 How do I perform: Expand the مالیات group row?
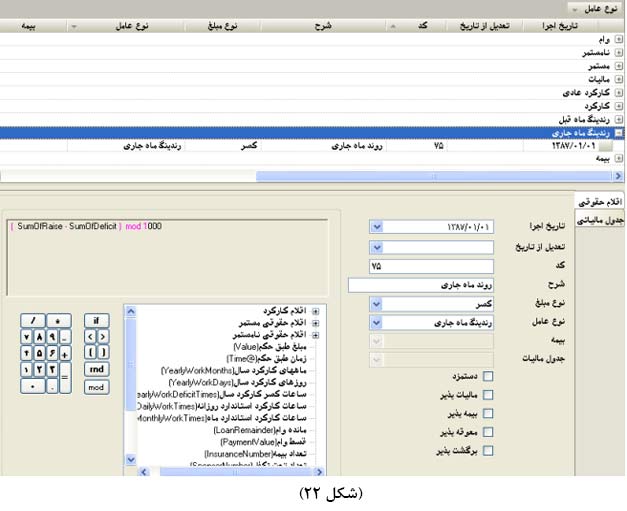coord(619,79)
